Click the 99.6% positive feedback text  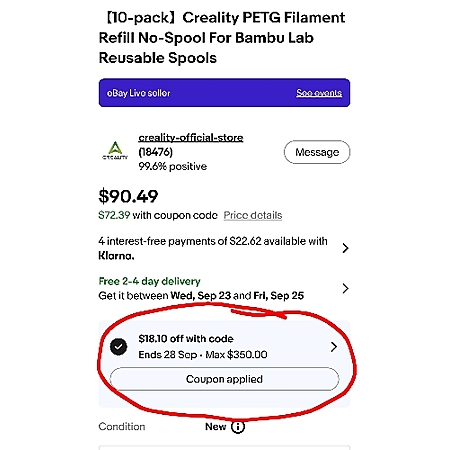pyautogui.click(x=173, y=166)
